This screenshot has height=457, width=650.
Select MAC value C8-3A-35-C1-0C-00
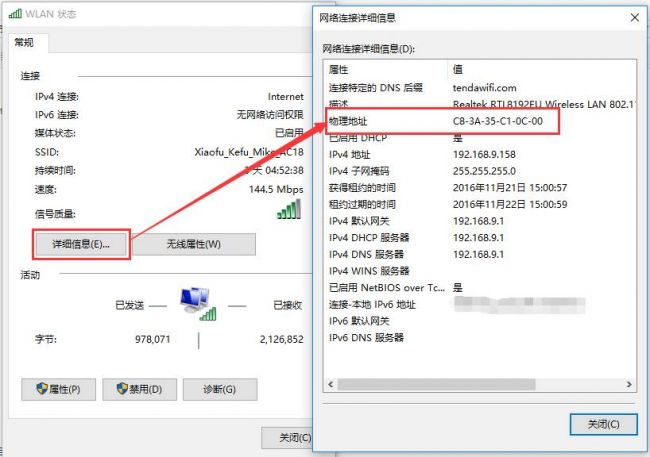click(497, 121)
